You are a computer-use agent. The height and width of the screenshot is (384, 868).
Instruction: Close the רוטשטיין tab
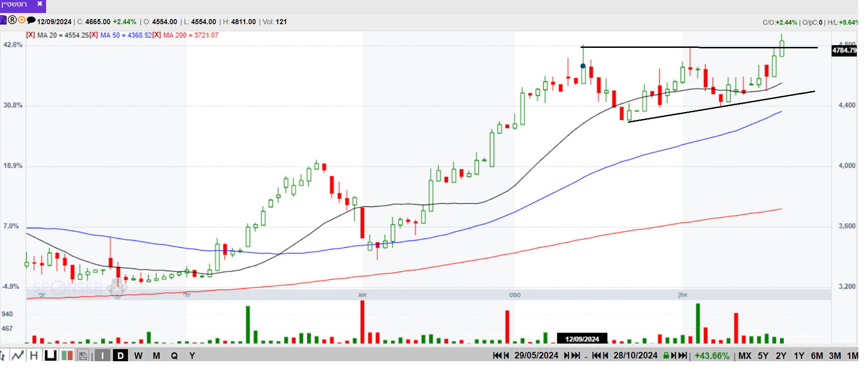pos(40,4)
